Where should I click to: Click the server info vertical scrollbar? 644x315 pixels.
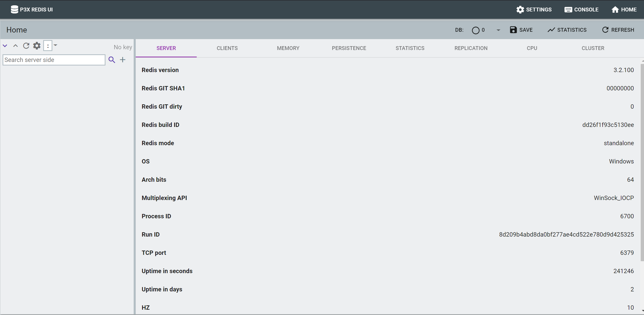pyautogui.click(x=642, y=162)
